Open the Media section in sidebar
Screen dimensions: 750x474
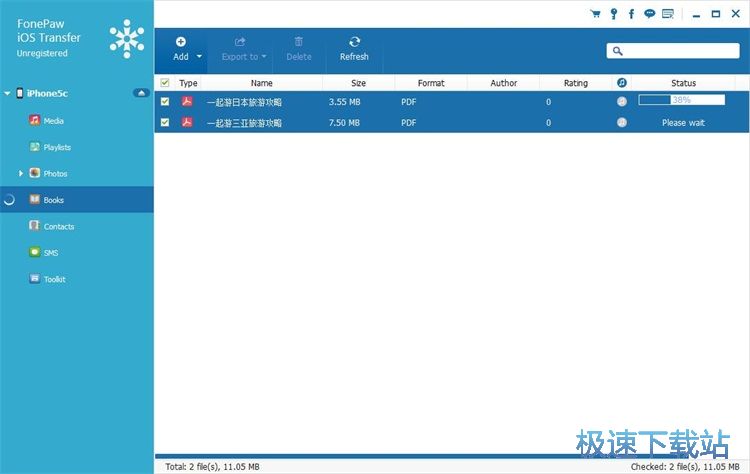coord(53,120)
